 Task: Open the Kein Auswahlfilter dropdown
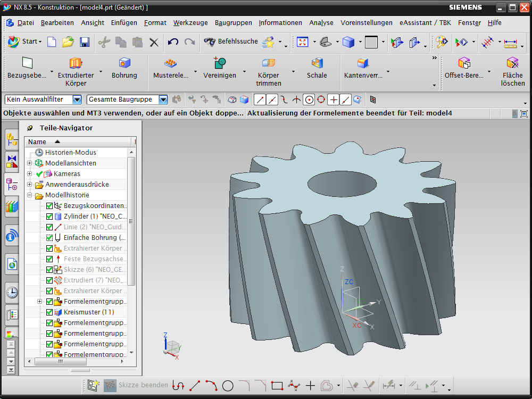pyautogui.click(x=77, y=99)
